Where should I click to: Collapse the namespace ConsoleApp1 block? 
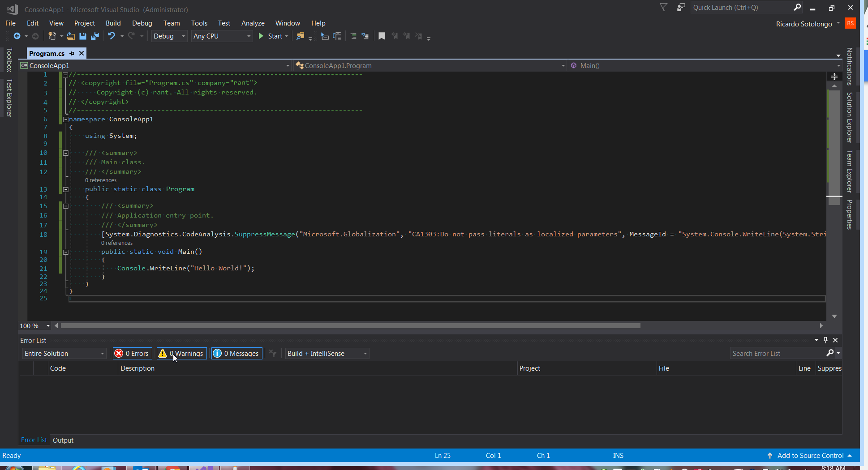pos(65,120)
